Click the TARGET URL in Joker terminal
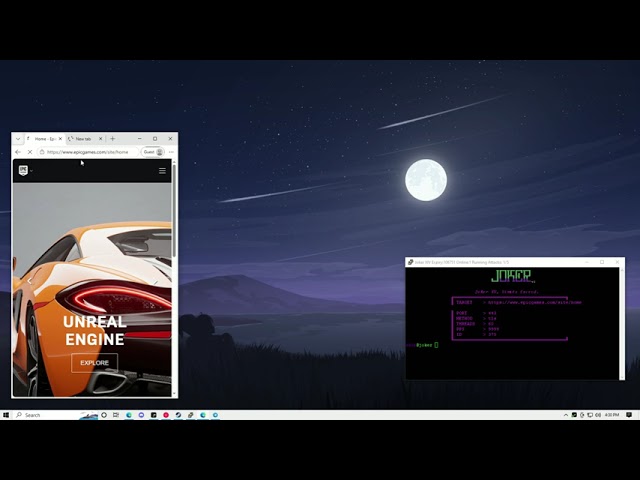Image resolution: width=640 pixels, height=480 pixels. [535, 302]
